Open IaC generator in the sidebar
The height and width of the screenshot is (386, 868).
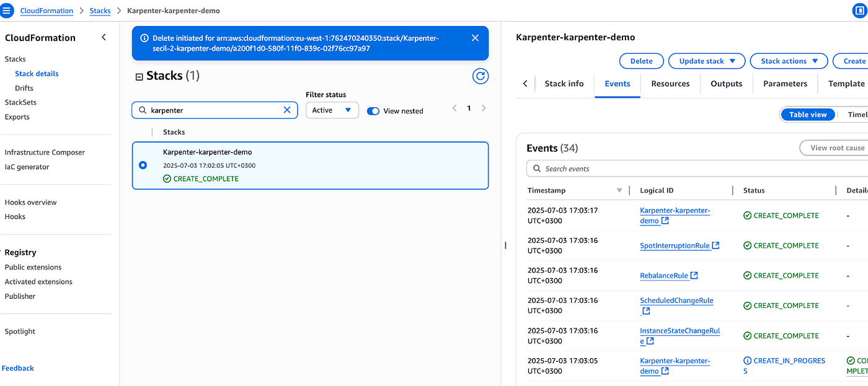coord(27,167)
